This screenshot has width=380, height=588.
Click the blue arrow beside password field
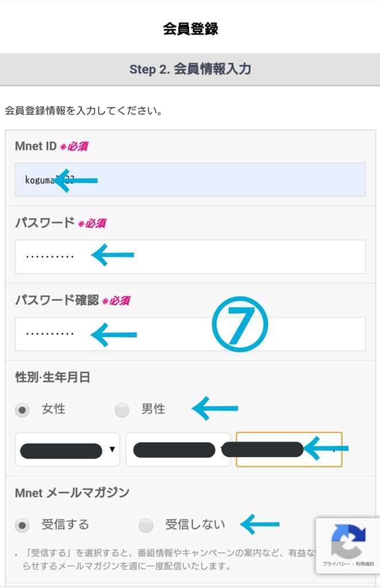pos(113,255)
